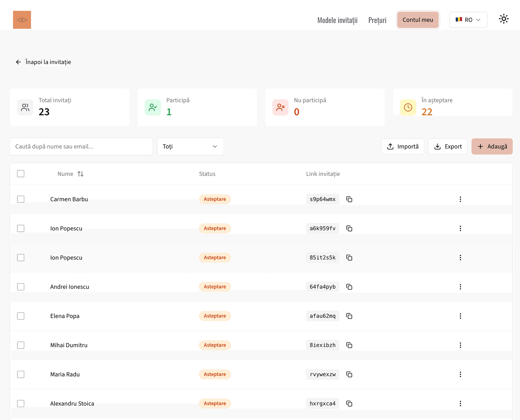Open the actions menu for Maria Radu
The height and width of the screenshot is (420, 520).
[x=460, y=374]
